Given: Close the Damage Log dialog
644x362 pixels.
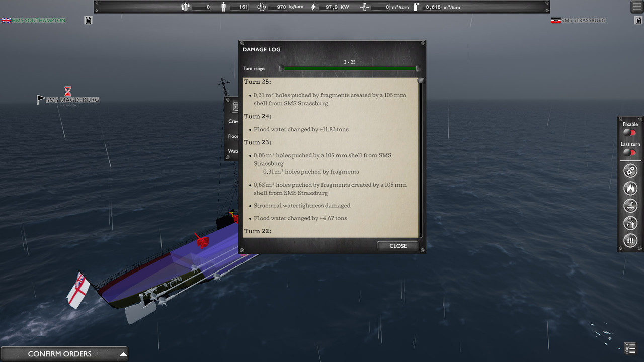Looking at the screenshot, I should (x=398, y=246).
